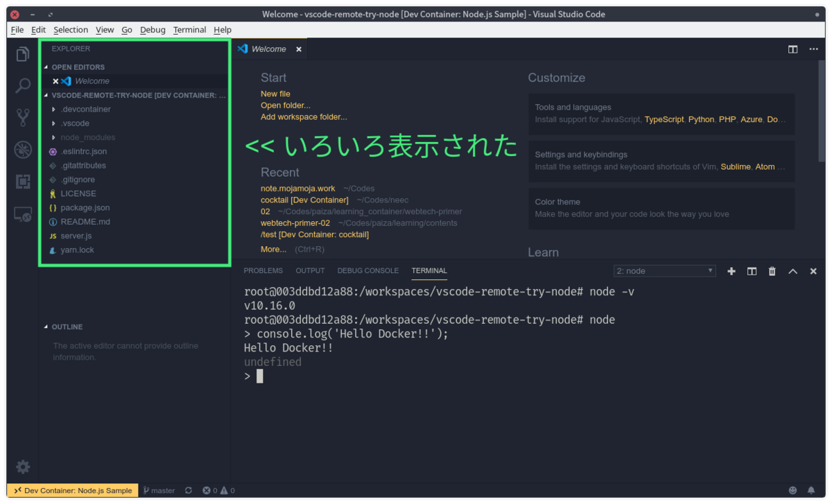Open the terminal selector showing 2: node

(x=664, y=271)
